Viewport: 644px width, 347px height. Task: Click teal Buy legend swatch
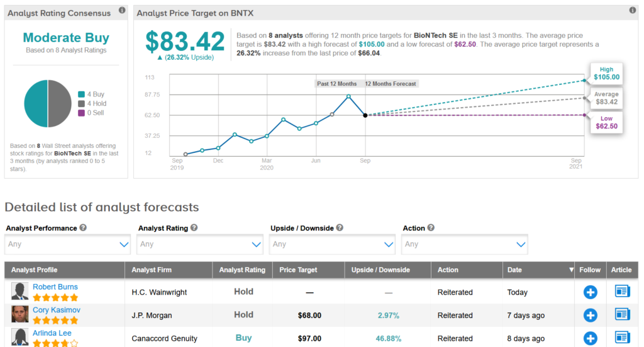81,94
